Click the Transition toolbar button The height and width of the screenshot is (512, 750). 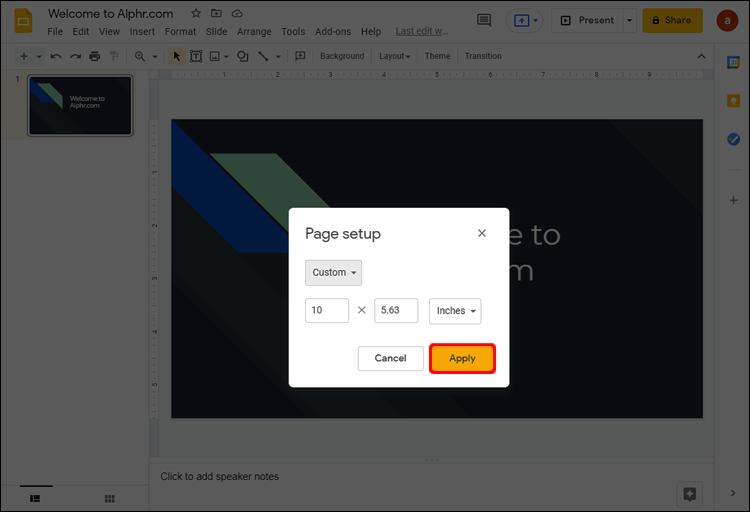(x=483, y=56)
